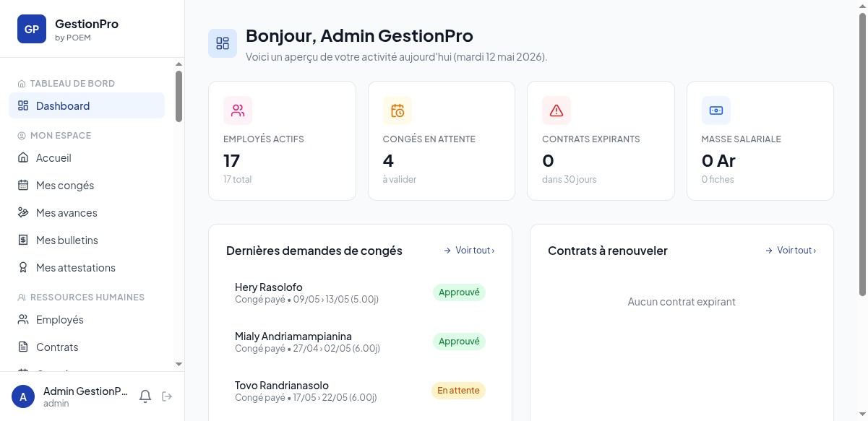
Task: Click the GP logo badge
Action: [32, 29]
